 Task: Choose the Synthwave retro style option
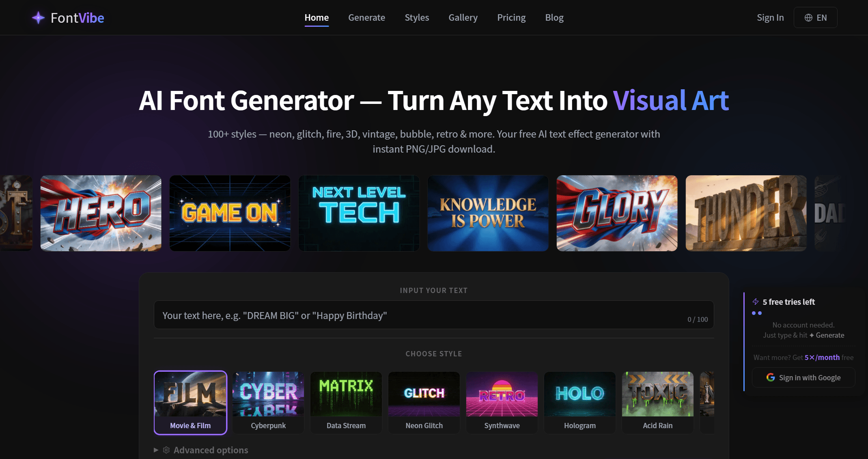coord(502,402)
